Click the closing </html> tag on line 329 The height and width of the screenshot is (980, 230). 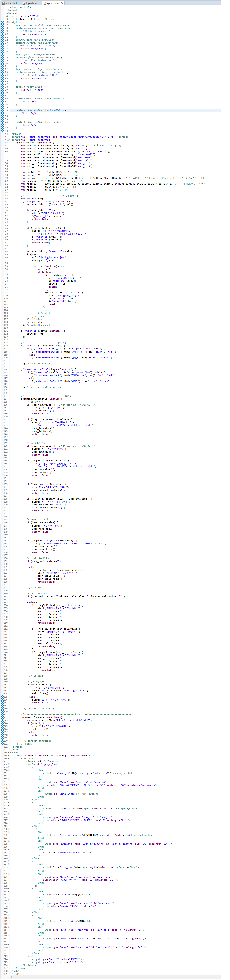point(15,974)
